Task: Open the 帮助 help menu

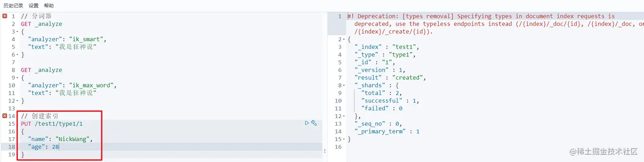Action: (49, 6)
